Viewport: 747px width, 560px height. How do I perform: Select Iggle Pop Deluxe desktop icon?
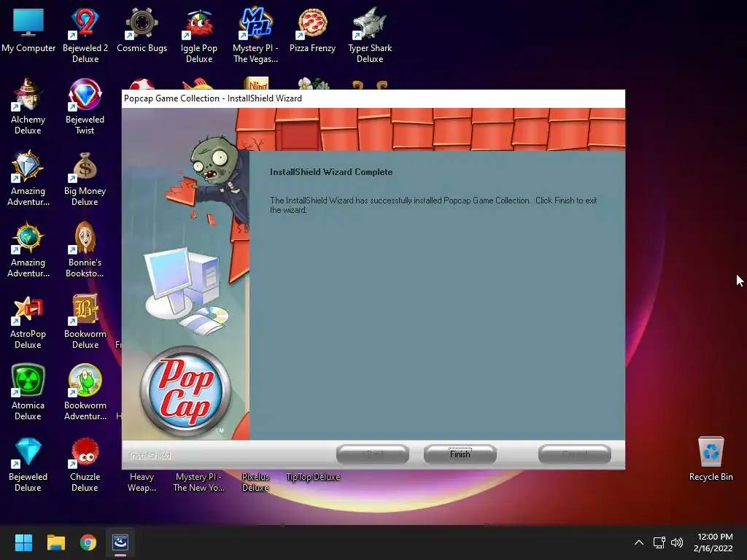pyautogui.click(x=199, y=36)
